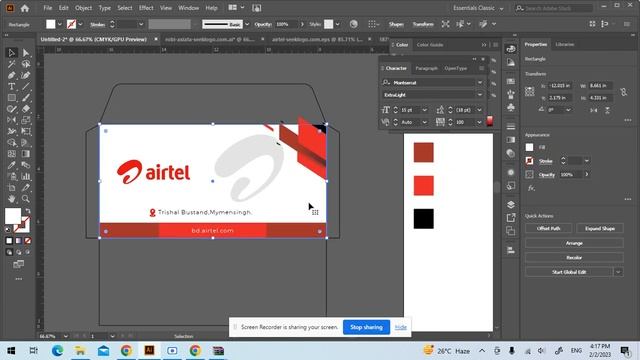Select the Scale tool
Screen dimensions: 640x360
click(26, 120)
